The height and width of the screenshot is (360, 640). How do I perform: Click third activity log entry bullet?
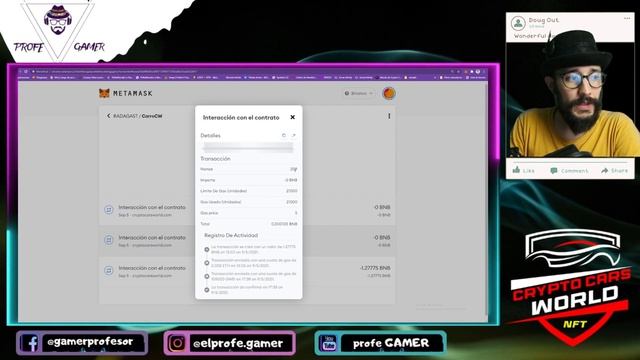click(x=207, y=276)
